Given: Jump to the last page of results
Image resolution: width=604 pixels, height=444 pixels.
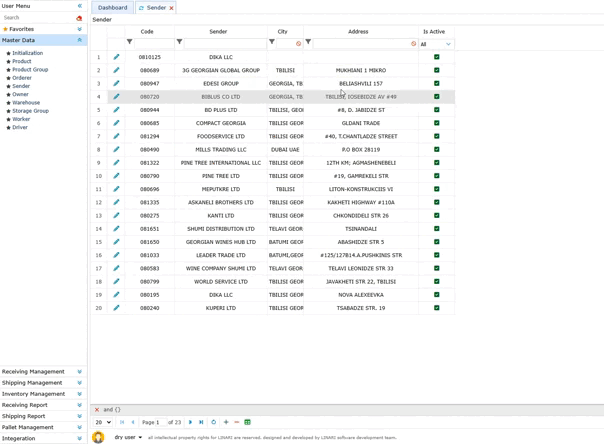Looking at the screenshot, I should [201, 422].
